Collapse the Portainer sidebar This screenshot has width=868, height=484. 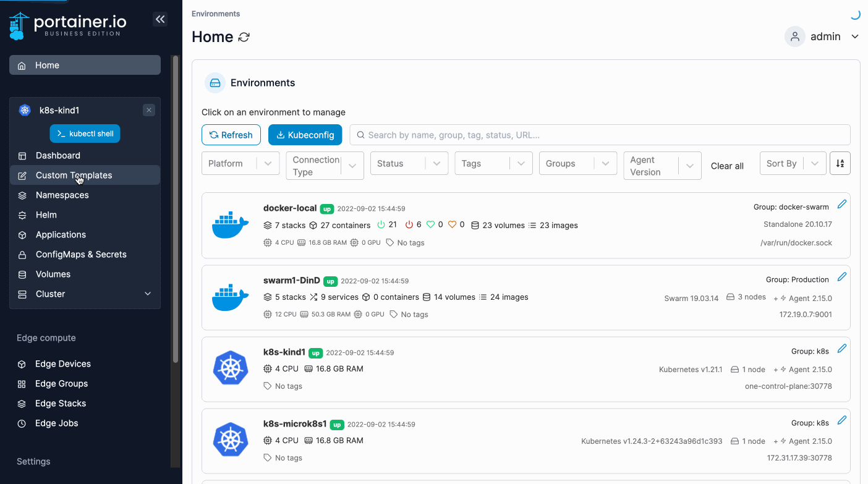(x=160, y=19)
